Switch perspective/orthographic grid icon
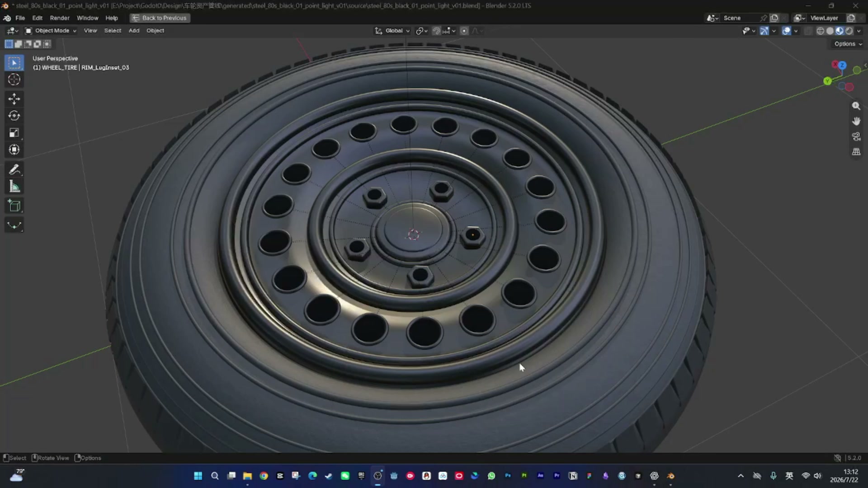Screen dimensions: 868x488 pos(856,152)
